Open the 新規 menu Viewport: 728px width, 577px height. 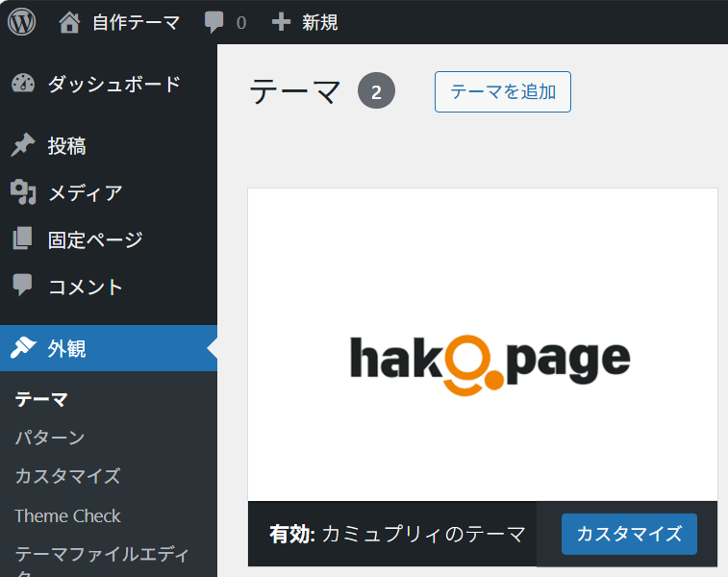pyautogui.click(x=320, y=22)
